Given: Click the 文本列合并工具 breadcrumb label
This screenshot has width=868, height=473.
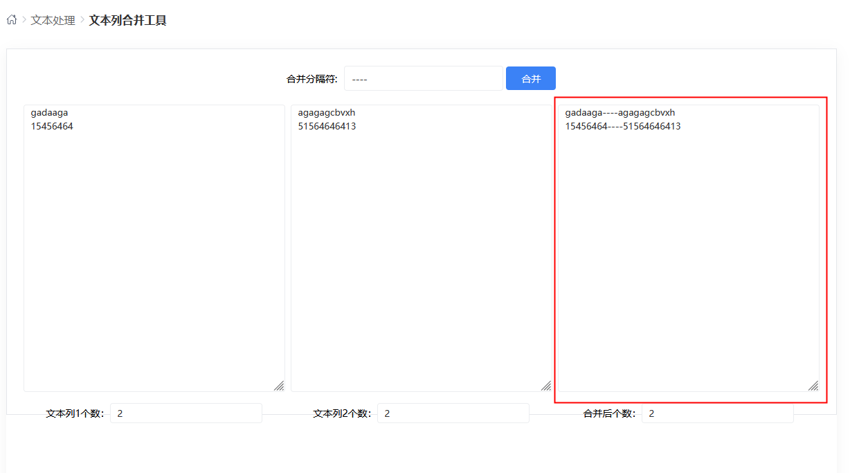Looking at the screenshot, I should (x=127, y=20).
